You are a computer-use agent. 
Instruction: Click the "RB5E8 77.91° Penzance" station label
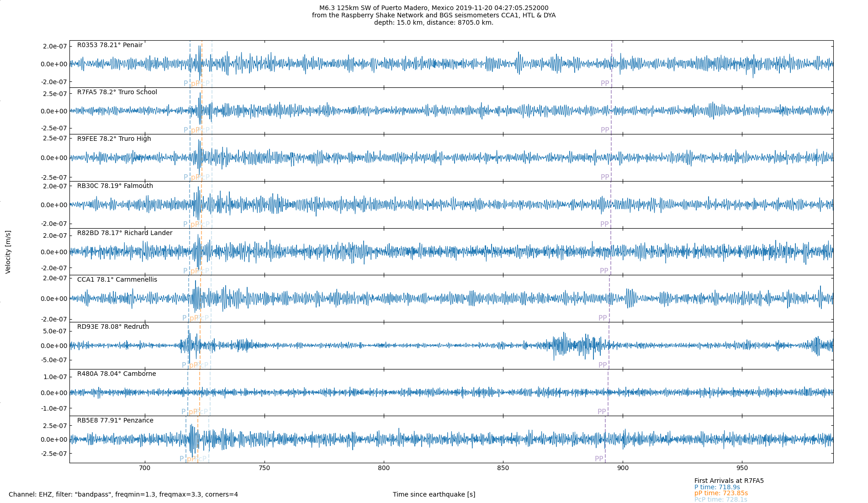pyautogui.click(x=115, y=421)
